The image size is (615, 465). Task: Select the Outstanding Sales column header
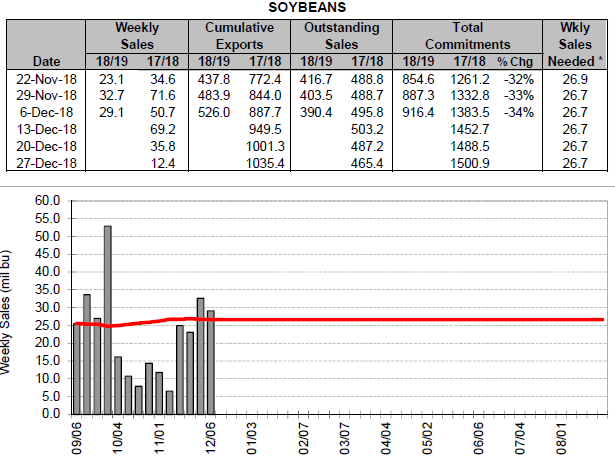point(342,35)
